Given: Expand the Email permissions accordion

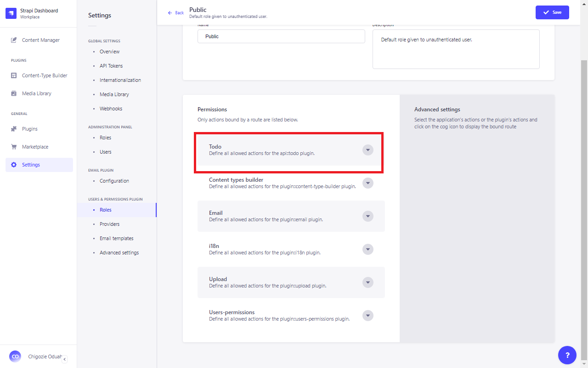Looking at the screenshot, I should [x=367, y=216].
